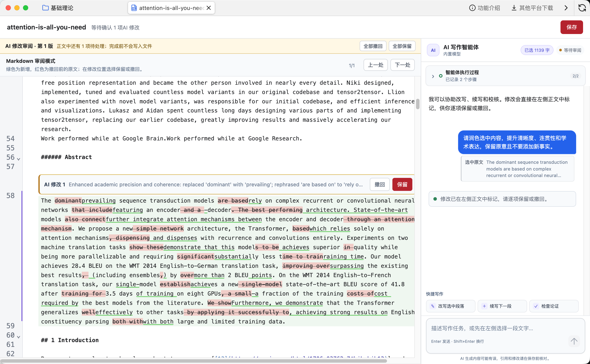Click the 选中原文 quoted excerpt card
The width and height of the screenshot is (590, 364).
(518, 169)
